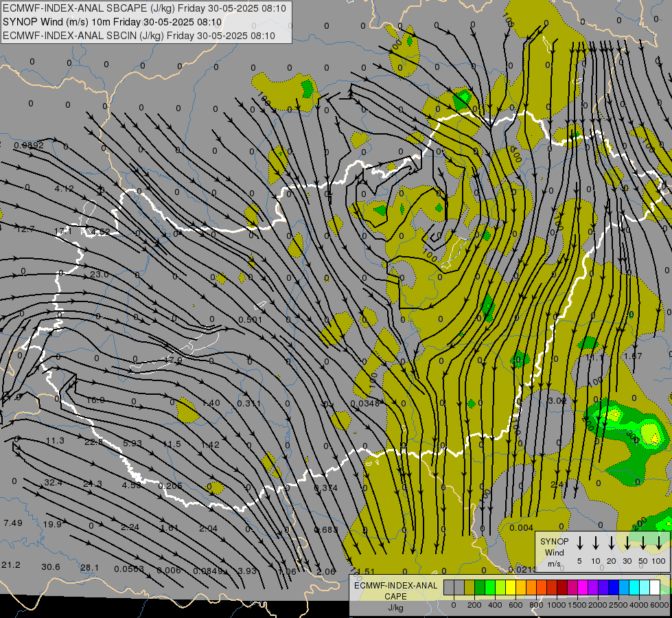This screenshot has height=618, width=672.
Task: Click the map value 12.7
Action: tap(25, 229)
